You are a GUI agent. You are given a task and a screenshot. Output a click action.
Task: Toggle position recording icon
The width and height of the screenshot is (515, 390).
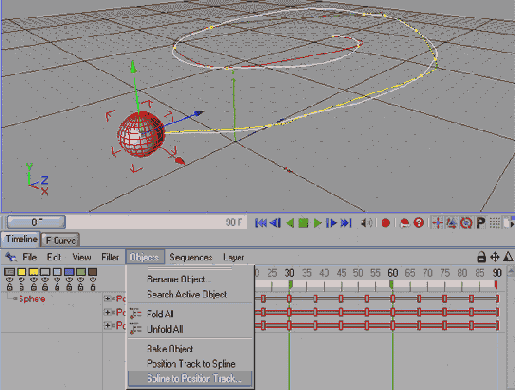coord(437,223)
